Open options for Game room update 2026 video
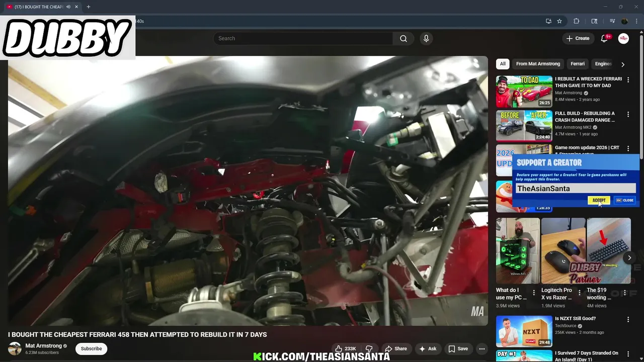Screen dimensions: 644x362 pyautogui.click(x=628, y=149)
